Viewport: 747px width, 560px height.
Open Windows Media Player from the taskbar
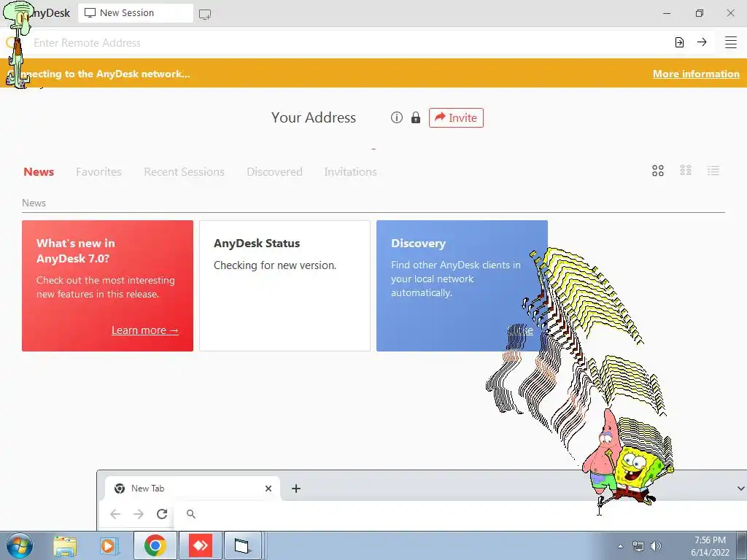click(109, 546)
